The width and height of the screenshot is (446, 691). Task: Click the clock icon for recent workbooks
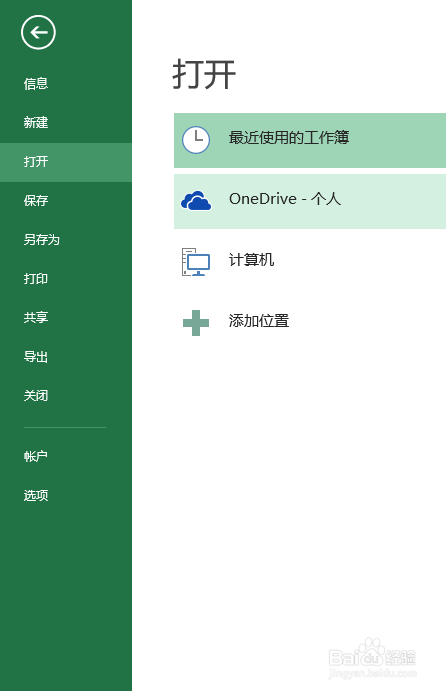(x=196, y=140)
